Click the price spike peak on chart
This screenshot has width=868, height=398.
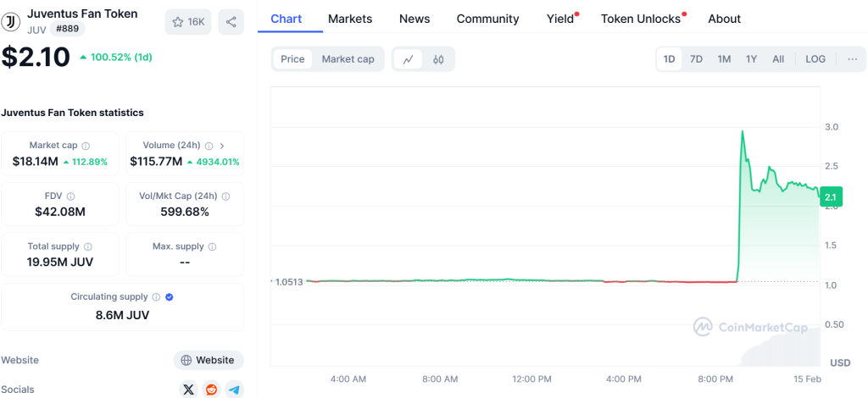743,132
